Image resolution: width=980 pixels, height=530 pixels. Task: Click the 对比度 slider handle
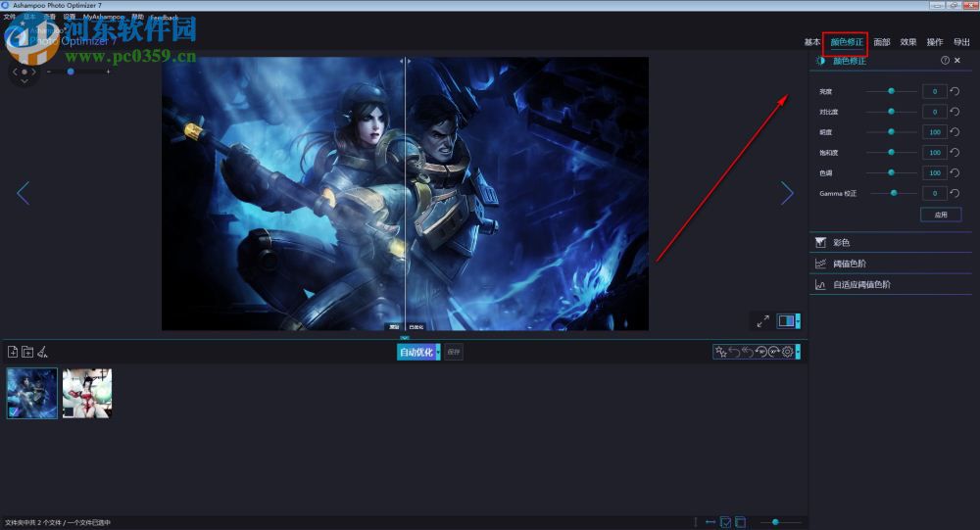pos(891,112)
